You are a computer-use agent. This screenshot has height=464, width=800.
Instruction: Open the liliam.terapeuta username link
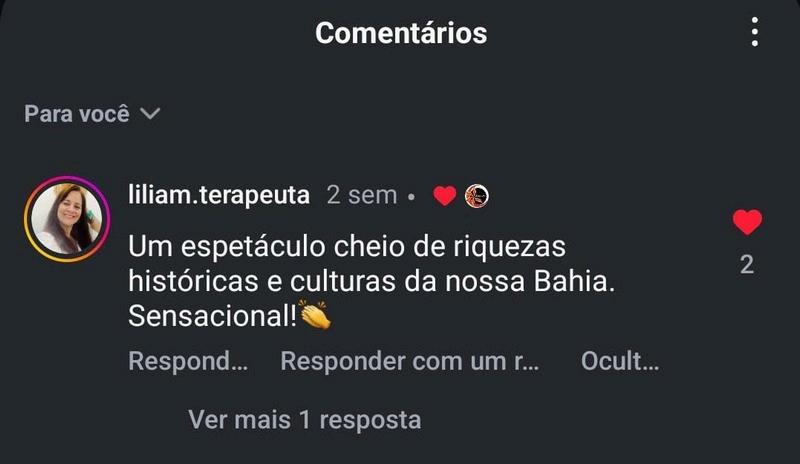[x=219, y=195]
